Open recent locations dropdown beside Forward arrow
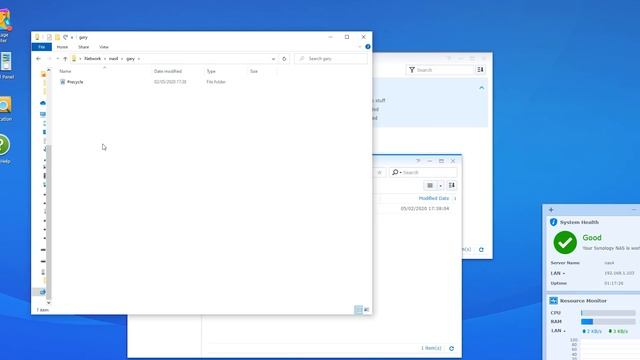Image resolution: width=640 pixels, height=360 pixels. click(x=58, y=59)
